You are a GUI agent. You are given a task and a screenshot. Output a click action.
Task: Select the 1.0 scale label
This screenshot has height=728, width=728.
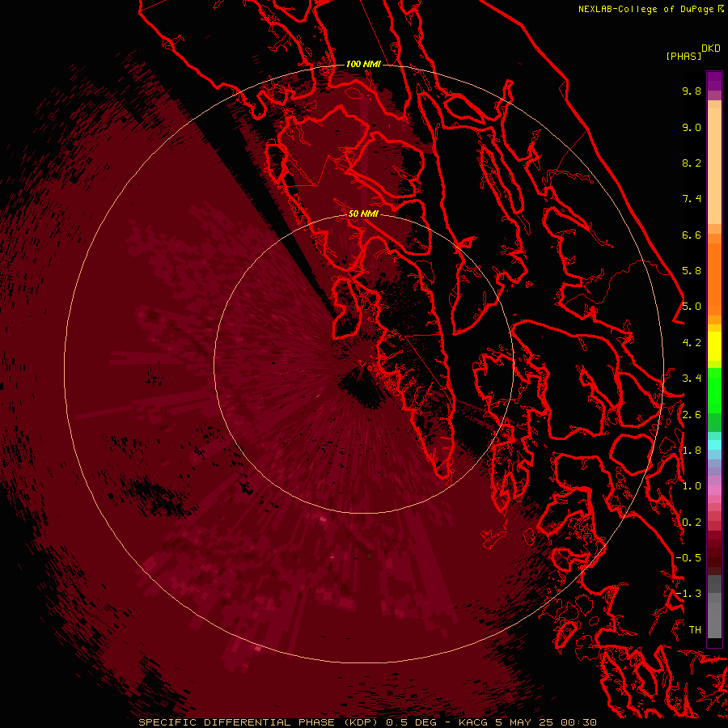692,486
